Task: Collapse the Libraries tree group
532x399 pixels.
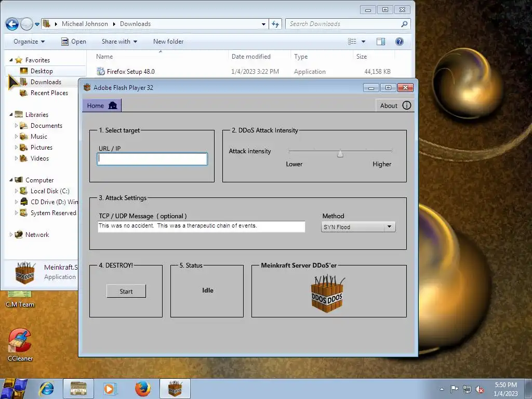Action: tap(11, 115)
